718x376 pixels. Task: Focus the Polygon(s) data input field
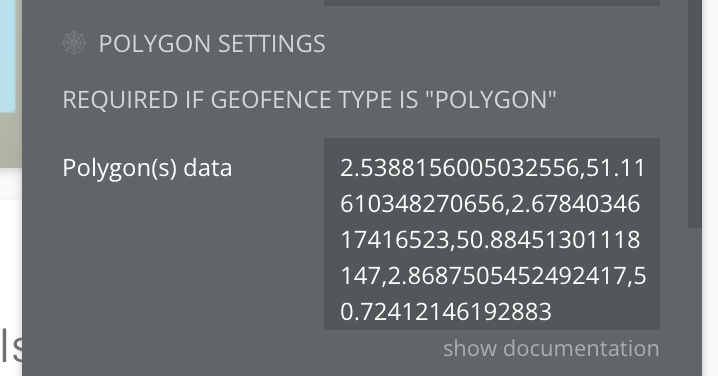point(492,234)
